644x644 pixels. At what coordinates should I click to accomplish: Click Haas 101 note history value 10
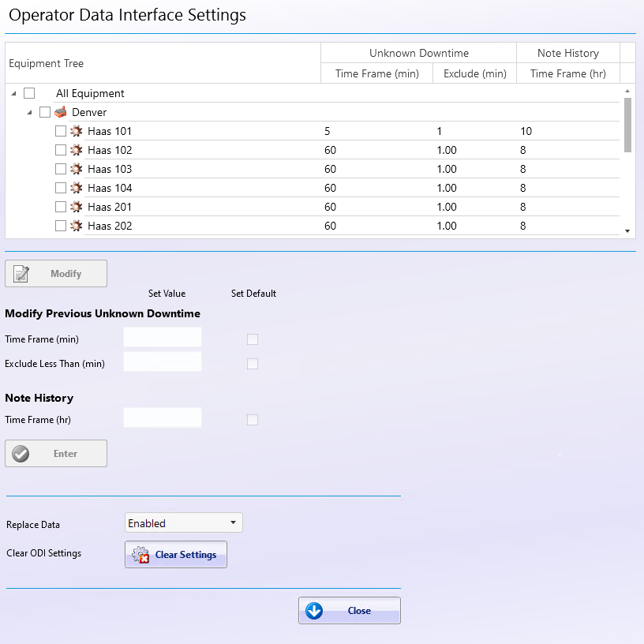coord(526,131)
